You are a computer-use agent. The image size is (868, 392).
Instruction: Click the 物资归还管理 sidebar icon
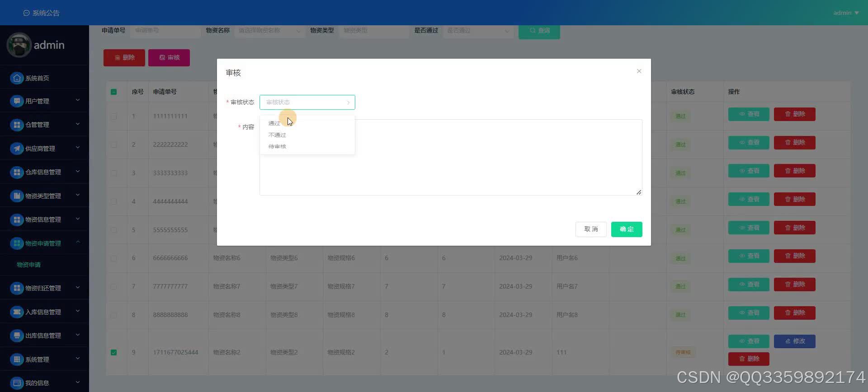click(17, 288)
